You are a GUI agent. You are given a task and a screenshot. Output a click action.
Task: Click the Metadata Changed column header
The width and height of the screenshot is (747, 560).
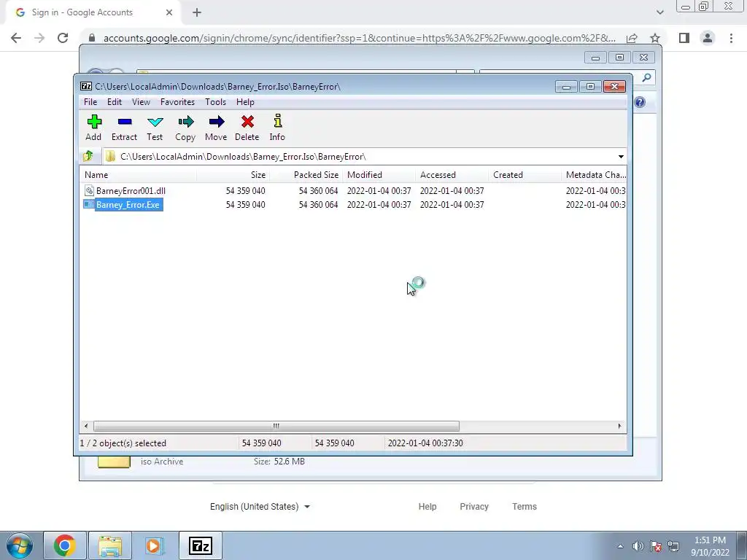[x=594, y=175]
